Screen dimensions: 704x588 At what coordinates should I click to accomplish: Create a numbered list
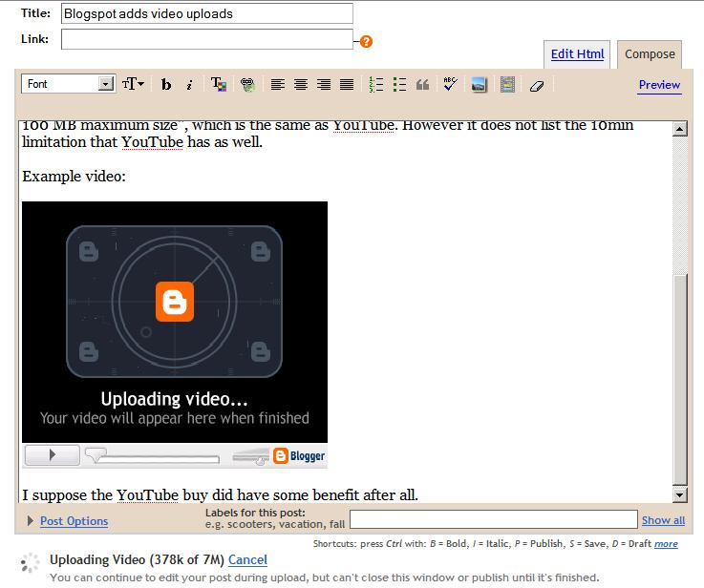click(x=375, y=84)
